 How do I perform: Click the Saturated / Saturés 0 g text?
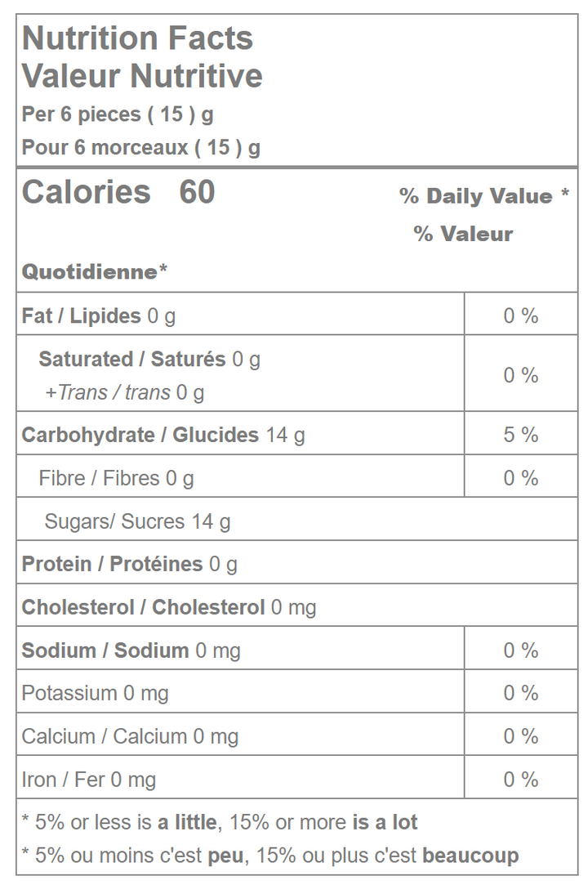(x=149, y=360)
